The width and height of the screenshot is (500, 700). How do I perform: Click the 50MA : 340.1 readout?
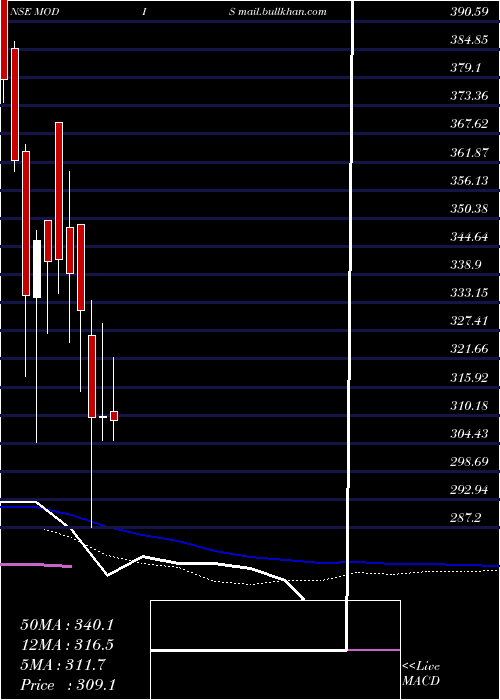click(67, 625)
